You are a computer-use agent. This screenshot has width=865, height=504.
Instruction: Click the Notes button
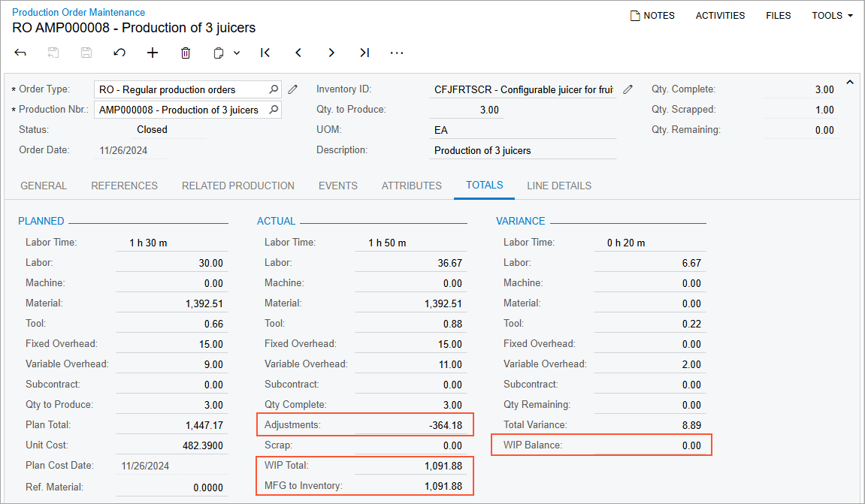tap(652, 15)
